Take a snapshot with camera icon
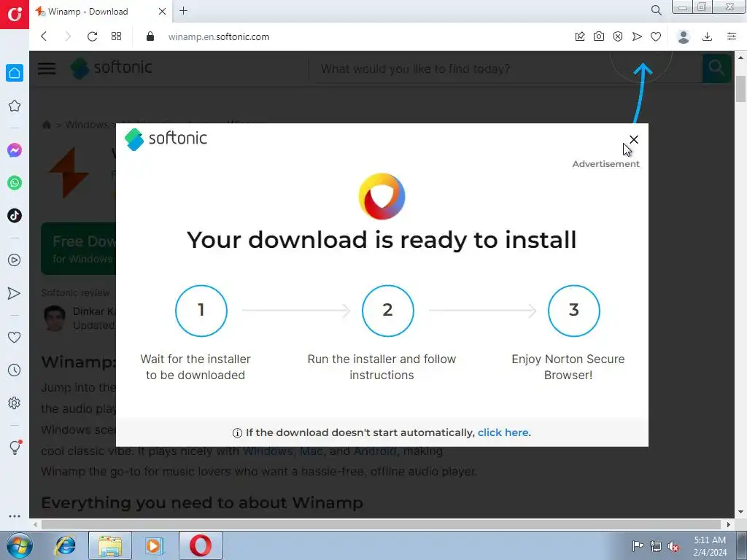This screenshot has height=560, width=747. point(599,36)
